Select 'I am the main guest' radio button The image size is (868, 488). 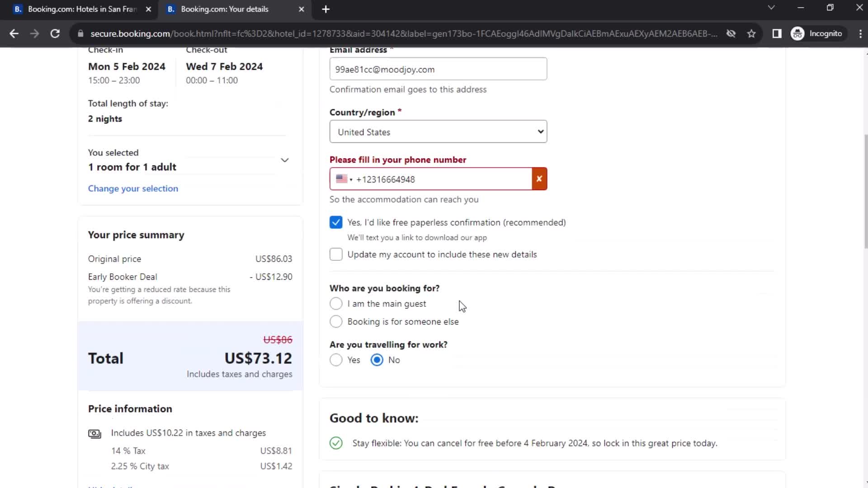tap(335, 304)
